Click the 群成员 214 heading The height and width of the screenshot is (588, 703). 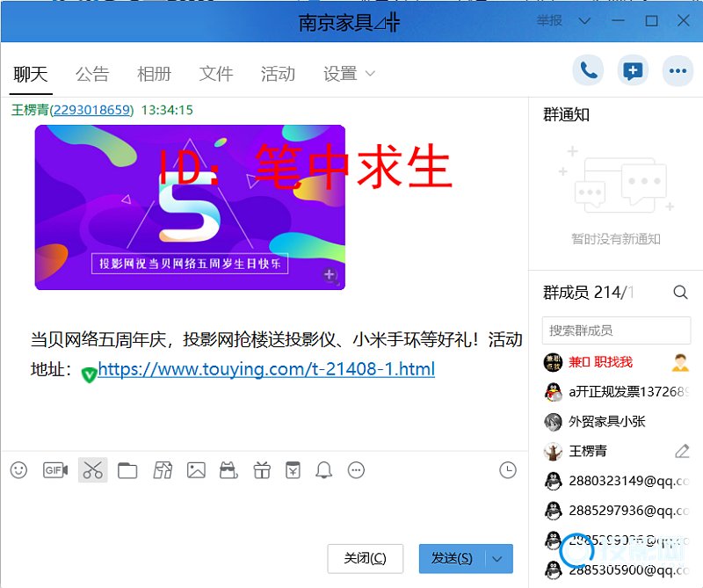pos(588,293)
